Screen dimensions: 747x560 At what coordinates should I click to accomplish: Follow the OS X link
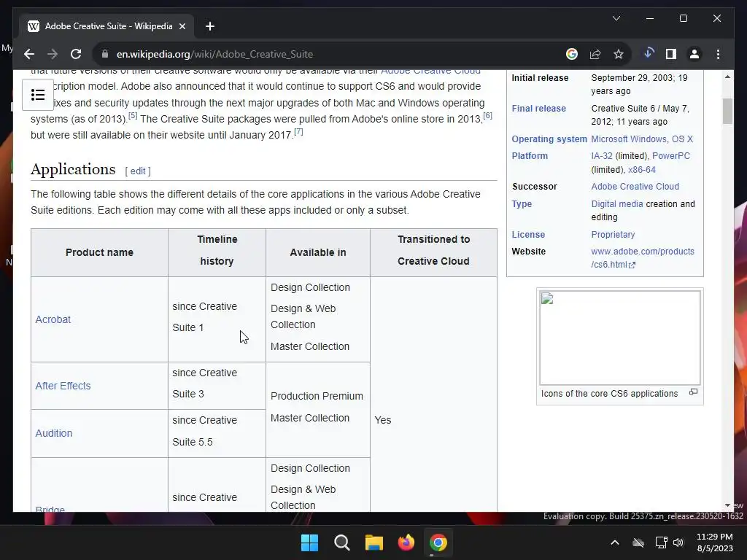click(x=682, y=139)
